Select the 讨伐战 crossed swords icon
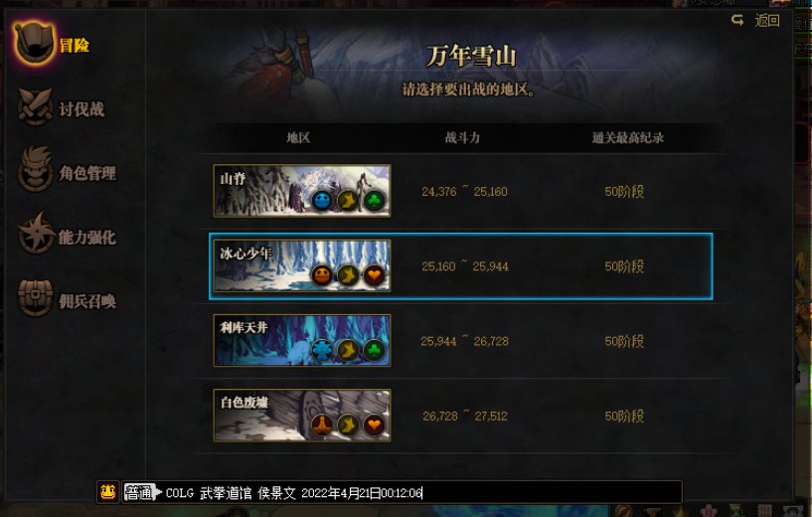Screen dimensions: 812x517 (35, 107)
